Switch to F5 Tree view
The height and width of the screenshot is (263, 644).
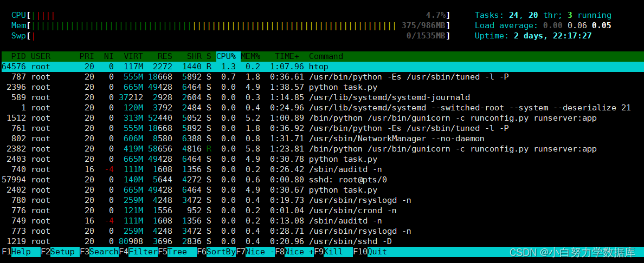177,252
